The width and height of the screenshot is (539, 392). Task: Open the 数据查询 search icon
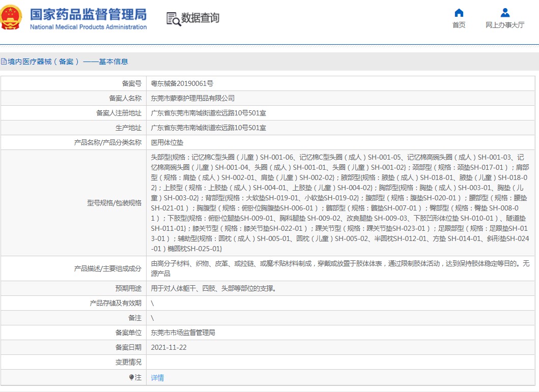tap(173, 19)
